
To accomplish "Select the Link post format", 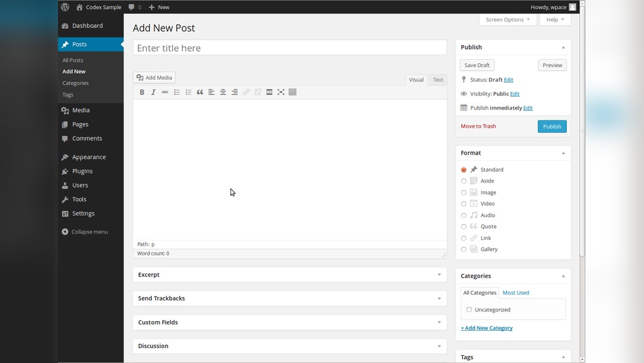I will tap(464, 238).
